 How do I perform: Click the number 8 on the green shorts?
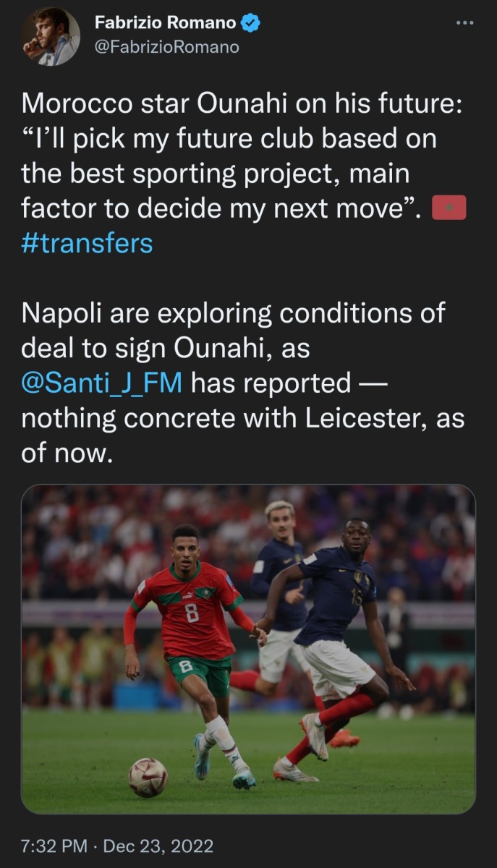click(x=186, y=665)
